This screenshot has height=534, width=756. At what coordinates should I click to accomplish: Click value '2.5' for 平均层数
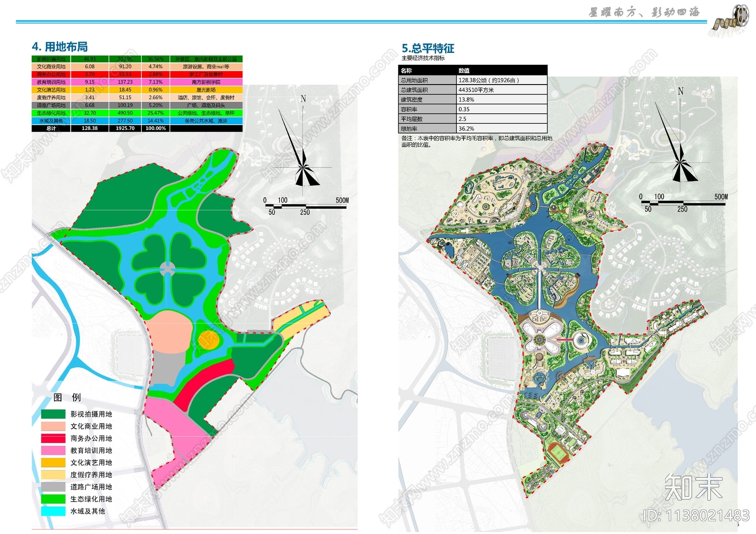pos(463,119)
